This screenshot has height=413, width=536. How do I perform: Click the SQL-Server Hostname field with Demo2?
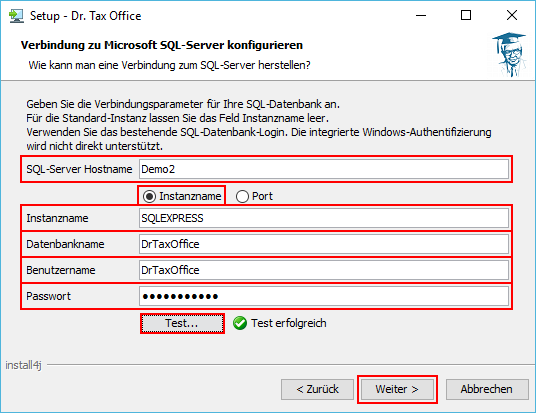(x=324, y=169)
